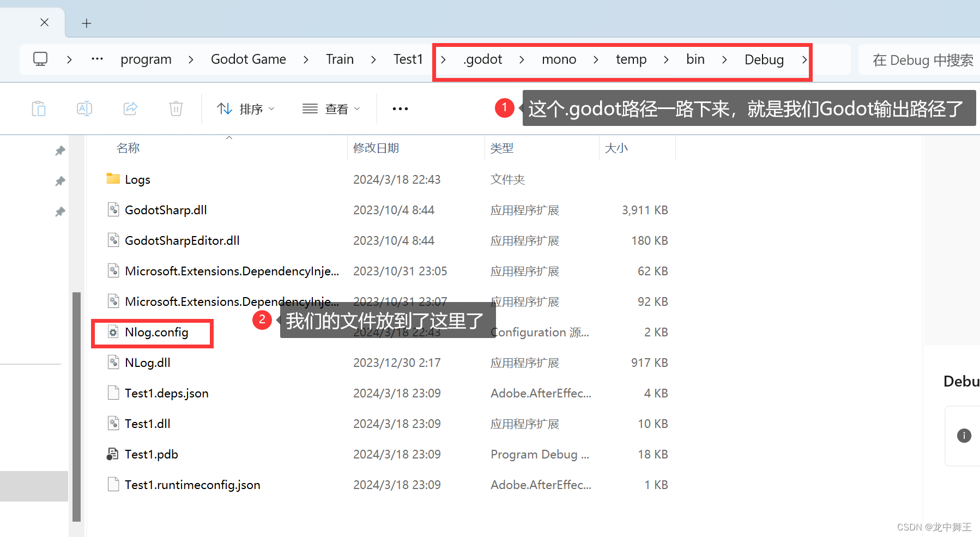Click the Logs folder icon
This screenshot has width=980, height=537.
pos(113,179)
